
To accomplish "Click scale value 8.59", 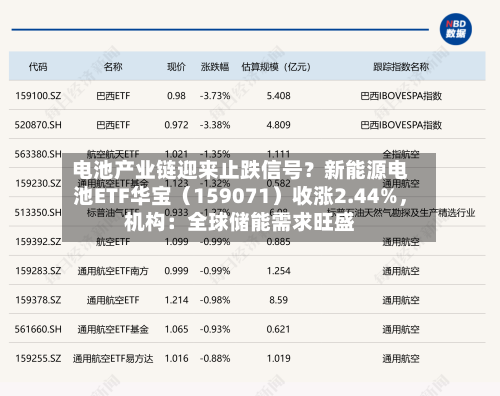I will 278,300.
